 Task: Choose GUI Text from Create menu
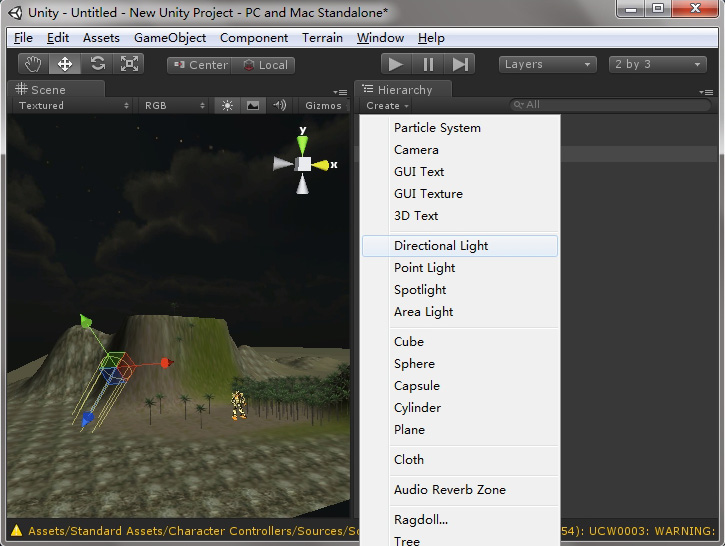point(460,172)
